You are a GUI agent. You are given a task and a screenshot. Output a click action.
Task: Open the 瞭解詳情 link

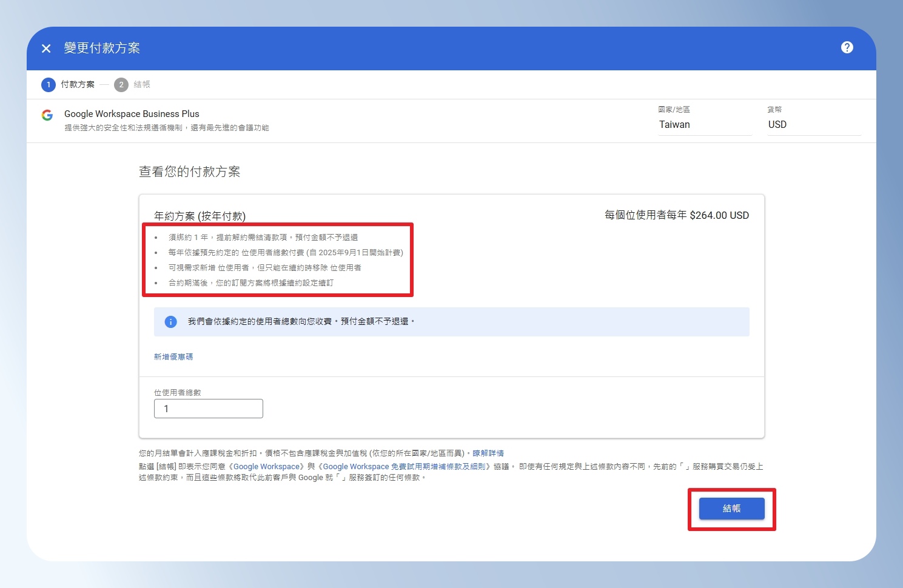coord(488,453)
